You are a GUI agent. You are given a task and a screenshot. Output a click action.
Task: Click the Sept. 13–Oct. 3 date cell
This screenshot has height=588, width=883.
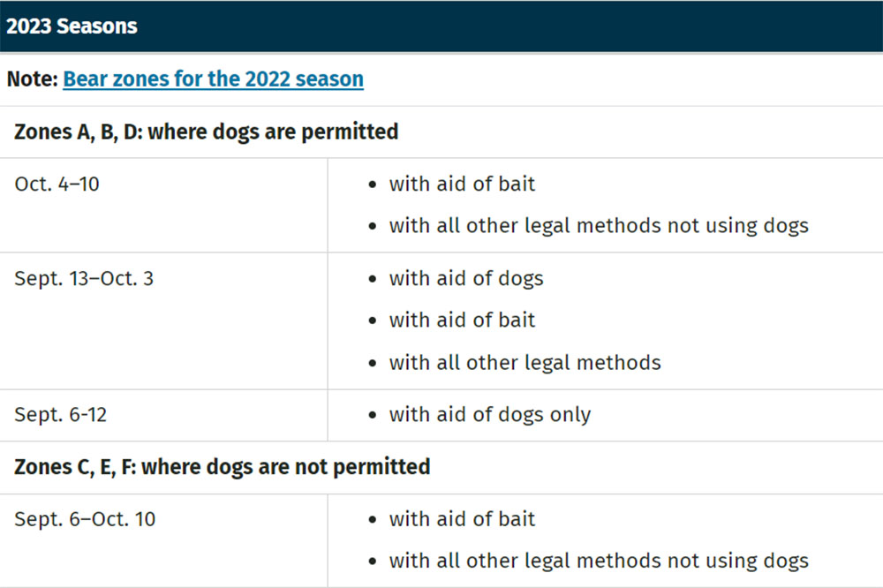point(163,321)
